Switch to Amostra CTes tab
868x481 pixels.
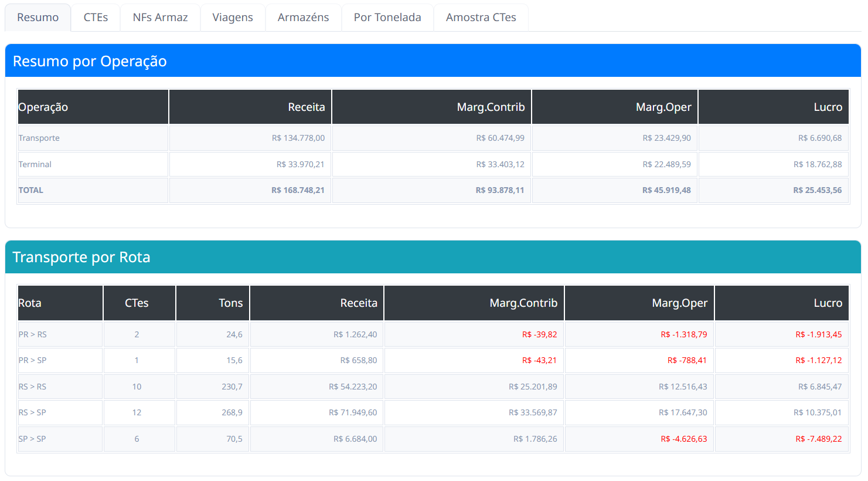tap(481, 18)
